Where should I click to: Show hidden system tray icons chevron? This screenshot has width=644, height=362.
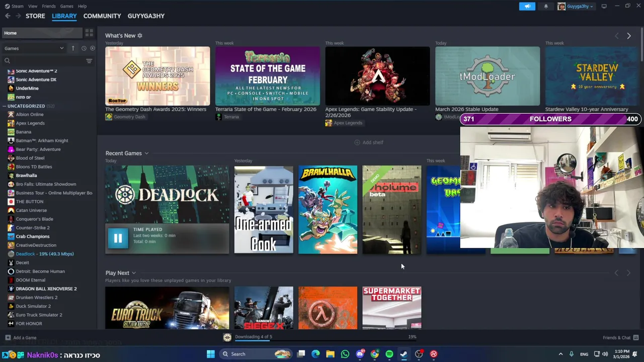(x=560, y=354)
